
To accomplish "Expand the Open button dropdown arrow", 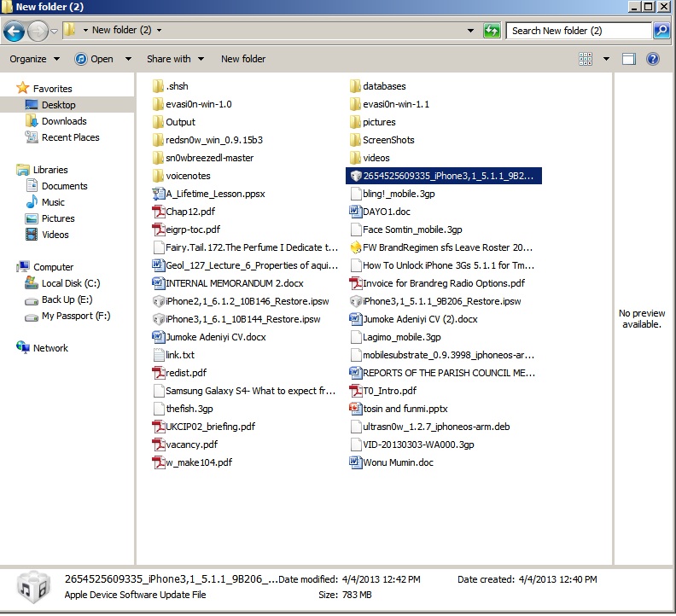I will [x=128, y=59].
